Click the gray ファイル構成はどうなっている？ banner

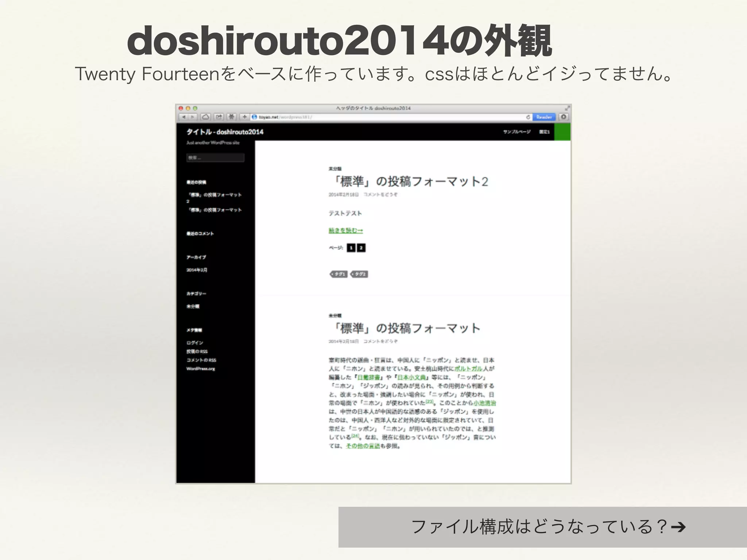click(543, 527)
